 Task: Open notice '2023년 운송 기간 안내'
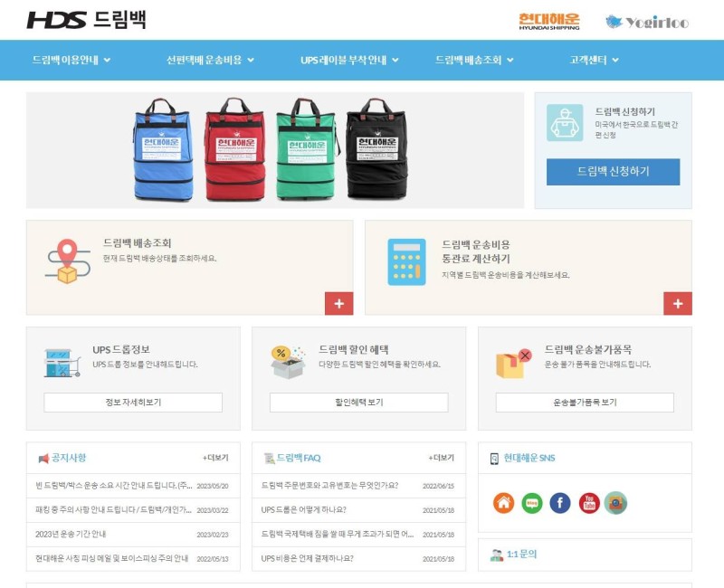coord(71,534)
